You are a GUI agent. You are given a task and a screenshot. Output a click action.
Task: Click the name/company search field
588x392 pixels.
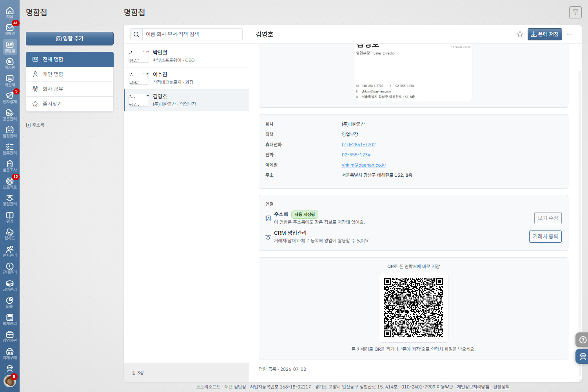tap(192, 34)
